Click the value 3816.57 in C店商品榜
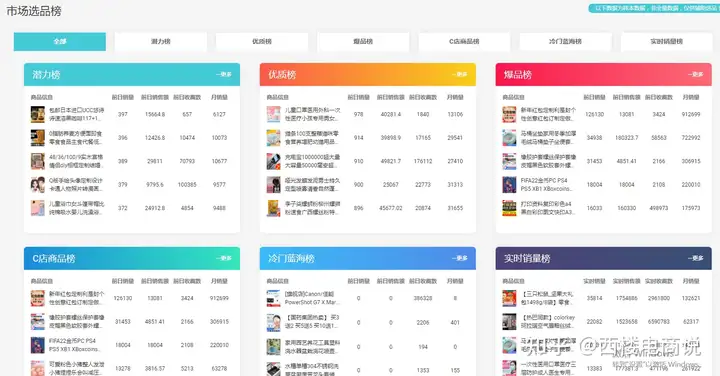The width and height of the screenshot is (720, 376). [x=155, y=369]
